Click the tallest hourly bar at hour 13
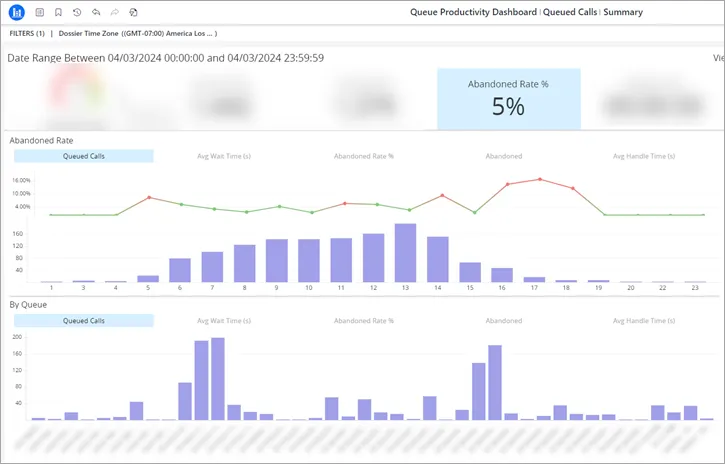The height and width of the screenshot is (464, 725). pyautogui.click(x=406, y=253)
